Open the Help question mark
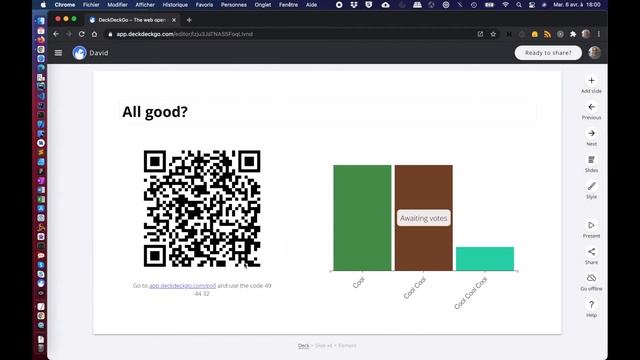 (x=591, y=304)
